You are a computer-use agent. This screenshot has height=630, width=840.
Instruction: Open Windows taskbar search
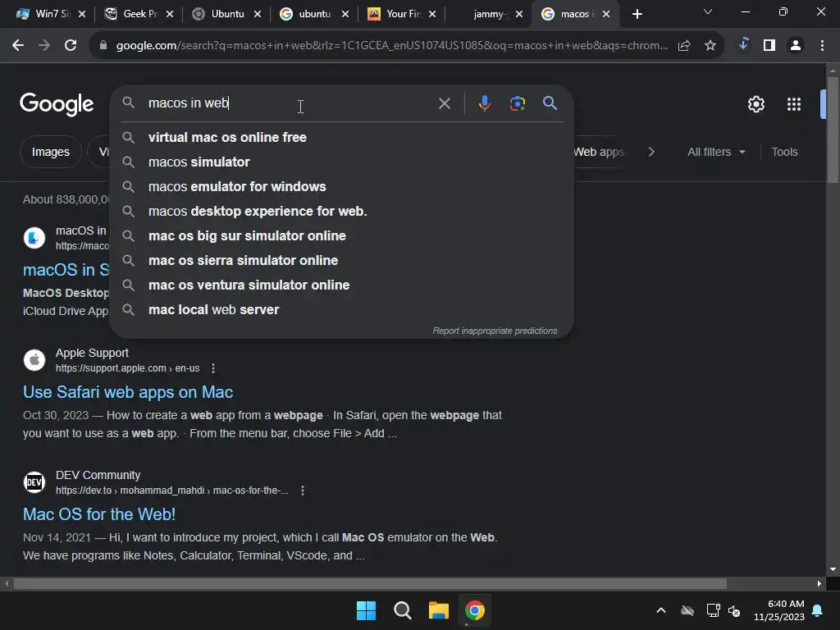(402, 610)
